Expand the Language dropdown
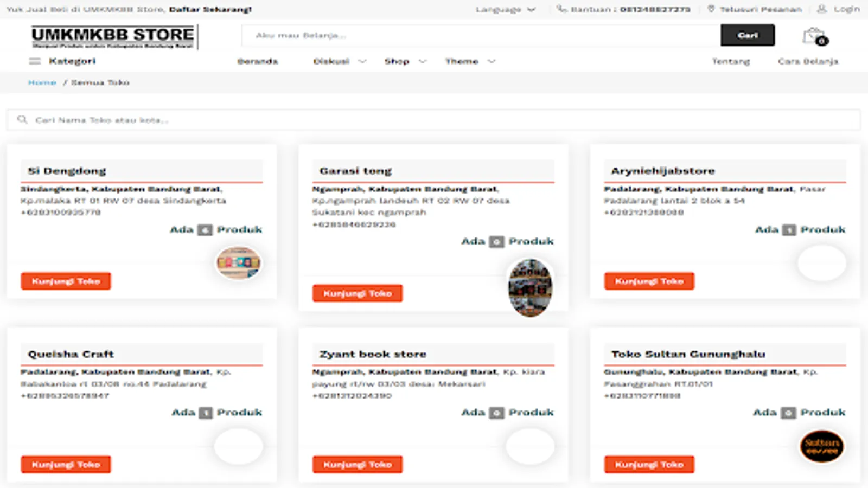The image size is (868, 488). pos(506,9)
